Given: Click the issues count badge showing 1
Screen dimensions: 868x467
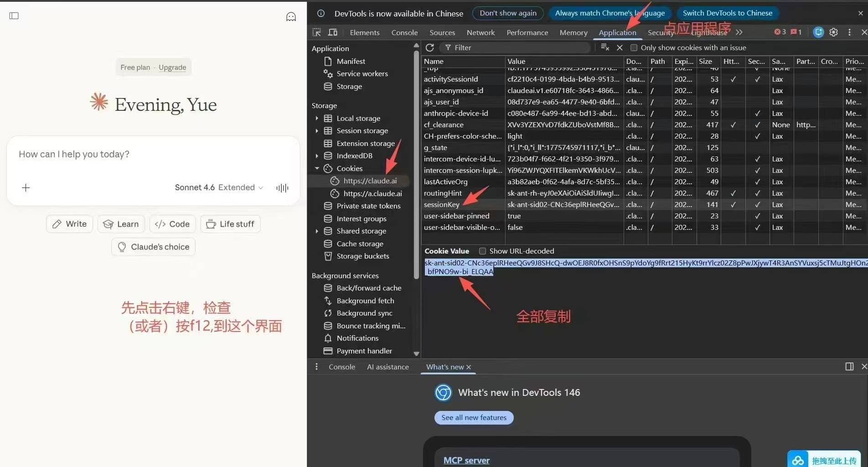Looking at the screenshot, I should tap(796, 32).
